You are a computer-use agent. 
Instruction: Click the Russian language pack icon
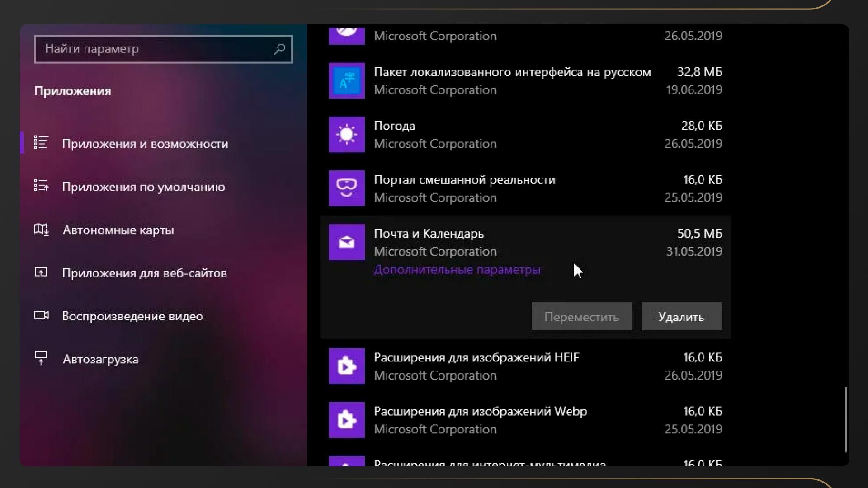(346, 81)
